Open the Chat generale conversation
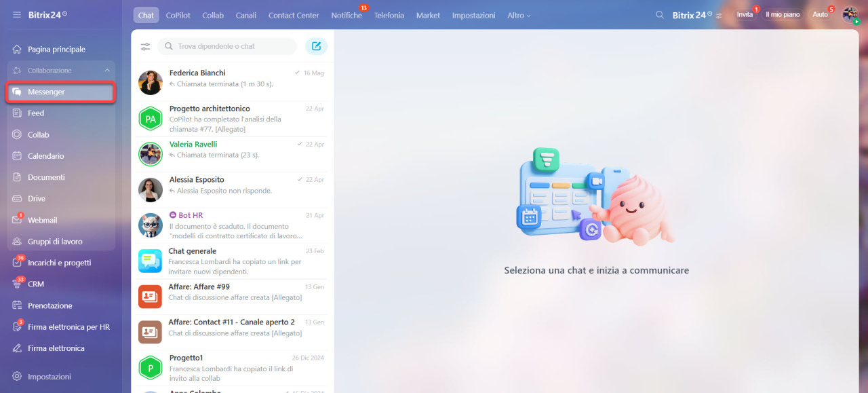This screenshot has width=868, height=393. (231, 261)
